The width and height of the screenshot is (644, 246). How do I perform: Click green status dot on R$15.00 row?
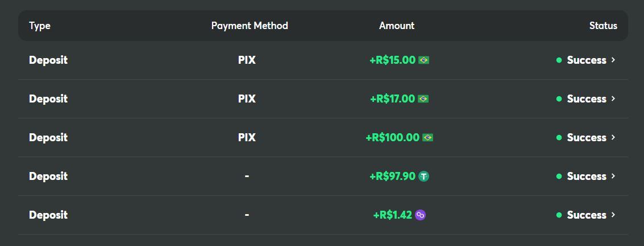click(x=559, y=60)
